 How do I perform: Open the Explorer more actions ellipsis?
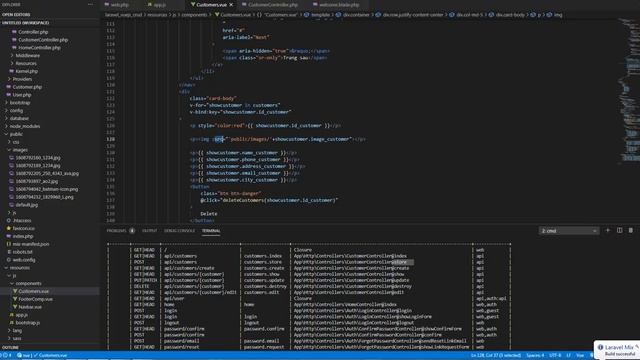point(90,4)
